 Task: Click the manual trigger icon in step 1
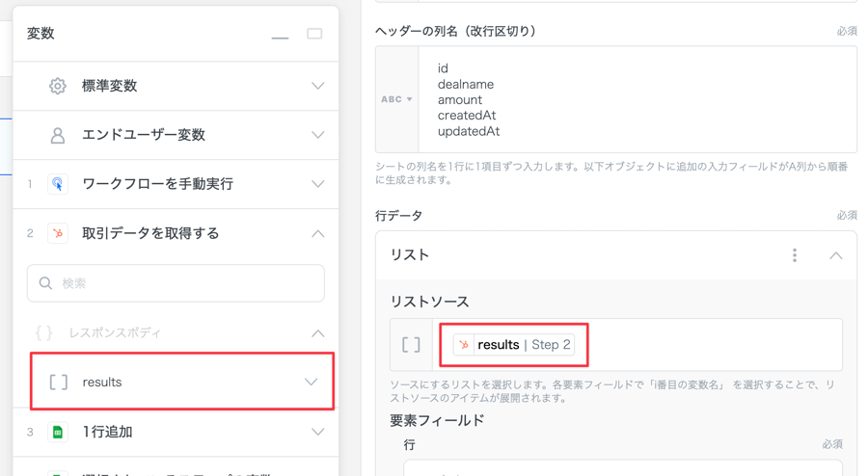tap(58, 184)
